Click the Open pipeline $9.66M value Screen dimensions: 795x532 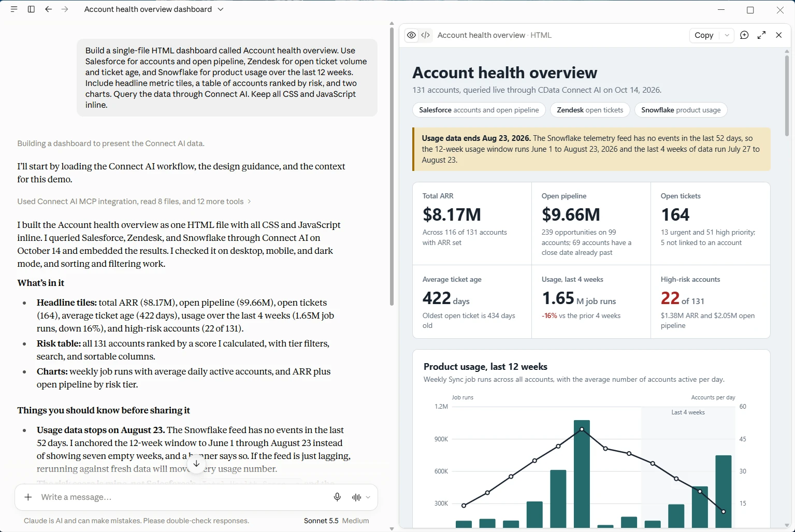tap(571, 214)
